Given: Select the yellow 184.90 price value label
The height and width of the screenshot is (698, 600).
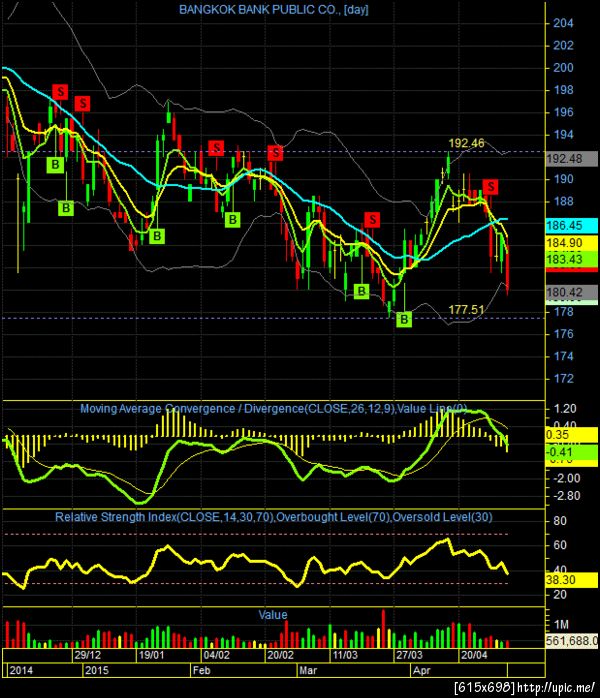Looking at the screenshot, I should click(x=572, y=243).
